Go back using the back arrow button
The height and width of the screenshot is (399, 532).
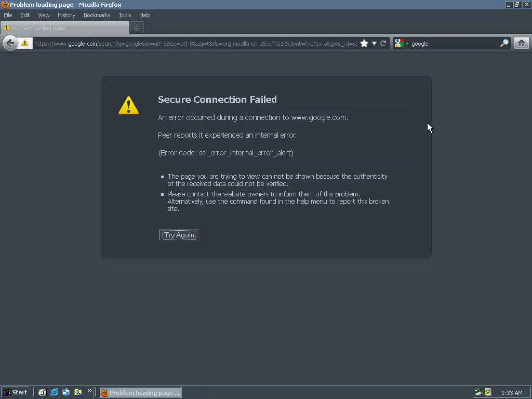pyautogui.click(x=10, y=44)
